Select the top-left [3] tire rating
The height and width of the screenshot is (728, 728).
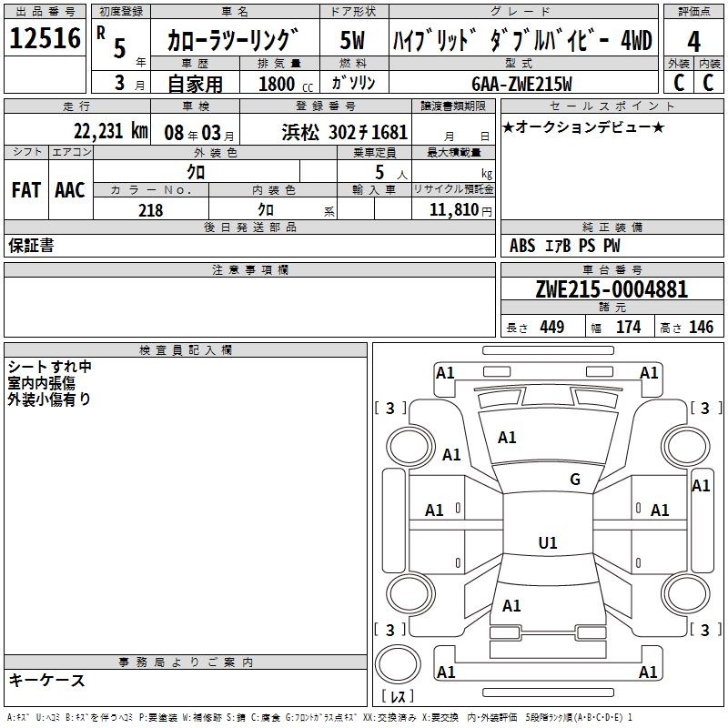click(x=390, y=408)
